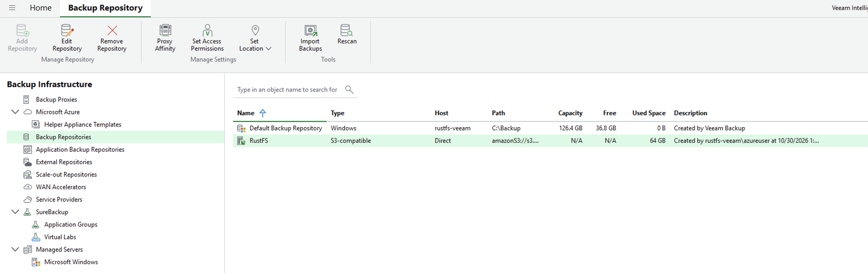The image size is (868, 273).
Task: Click the C:\Backup path cell
Action: [x=506, y=128]
